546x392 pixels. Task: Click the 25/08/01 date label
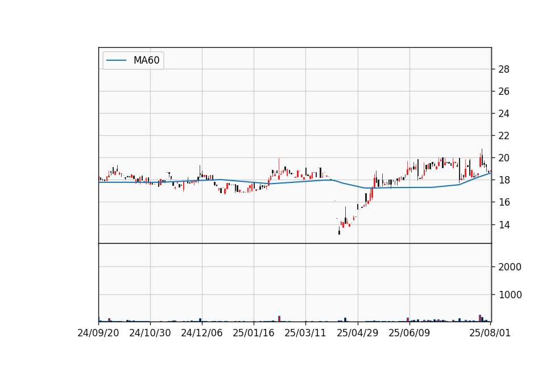point(490,333)
